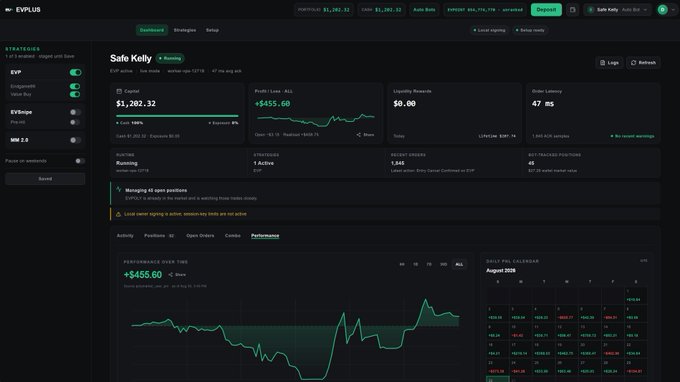The image size is (680, 382).
Task: Click the August 1 calendar cell
Action: [x=636, y=295]
